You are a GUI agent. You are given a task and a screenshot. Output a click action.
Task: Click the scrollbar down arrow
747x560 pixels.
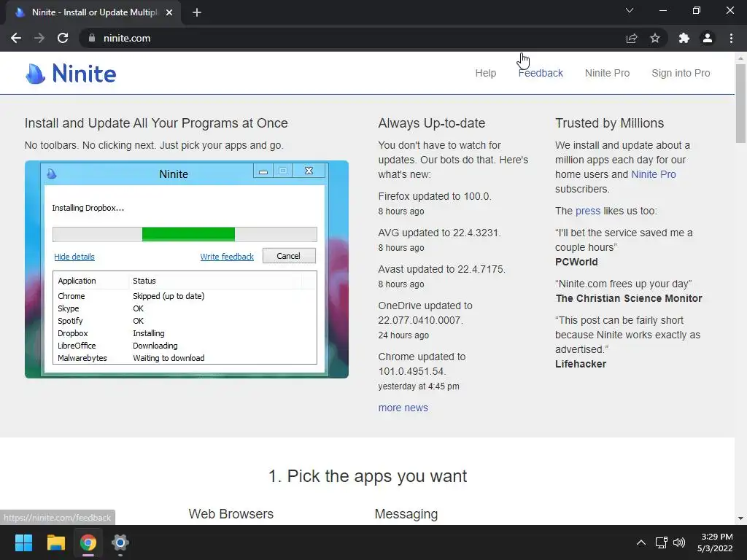740,518
